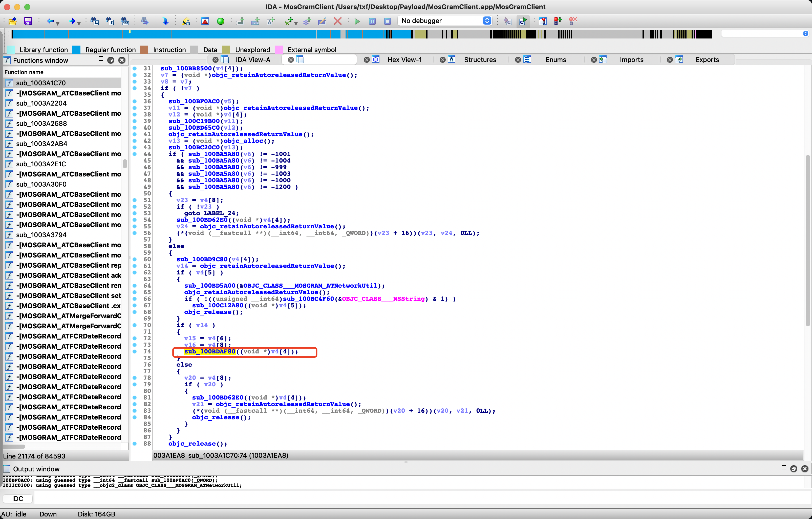Switch to the Imports tab
This screenshot has width=812, height=519.
pyautogui.click(x=631, y=60)
